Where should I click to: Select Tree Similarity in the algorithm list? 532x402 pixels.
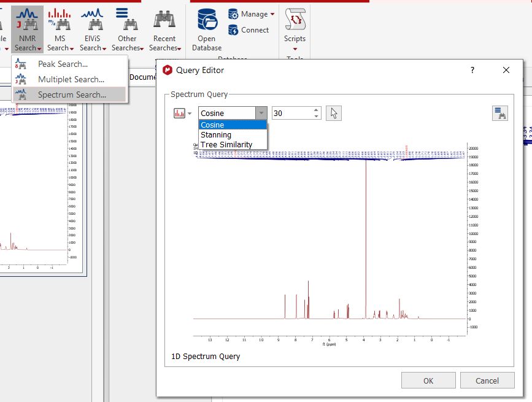pos(233,145)
